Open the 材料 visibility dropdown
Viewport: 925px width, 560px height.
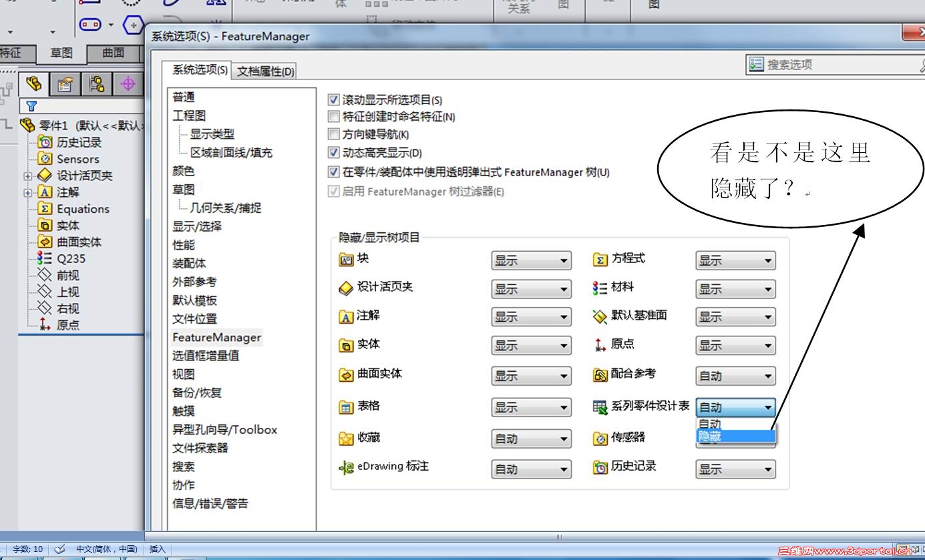coord(735,289)
